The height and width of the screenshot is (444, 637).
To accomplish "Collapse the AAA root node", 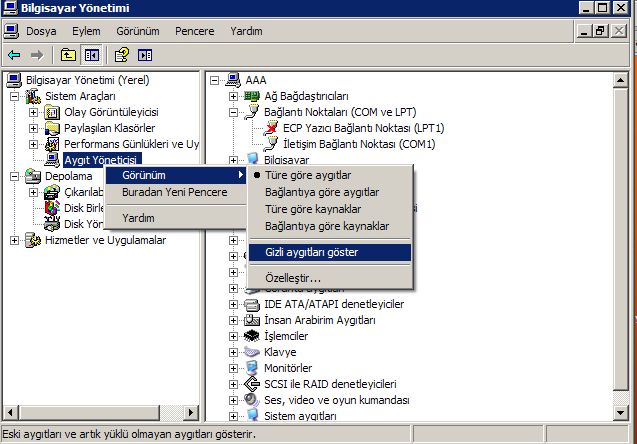I will click(x=214, y=80).
